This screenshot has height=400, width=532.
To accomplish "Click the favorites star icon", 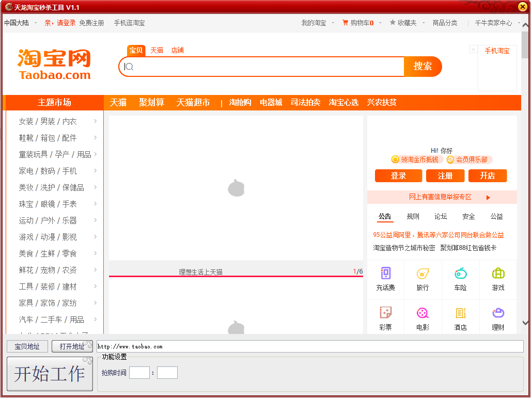I will click(393, 22).
